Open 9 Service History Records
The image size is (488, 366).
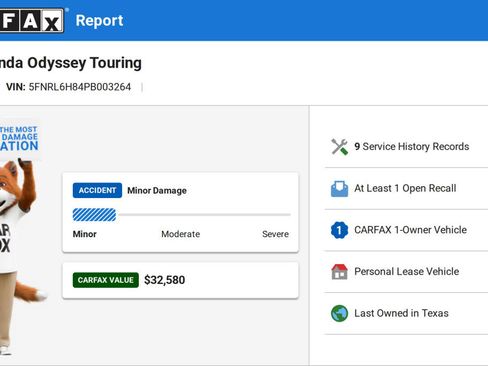(x=406, y=147)
